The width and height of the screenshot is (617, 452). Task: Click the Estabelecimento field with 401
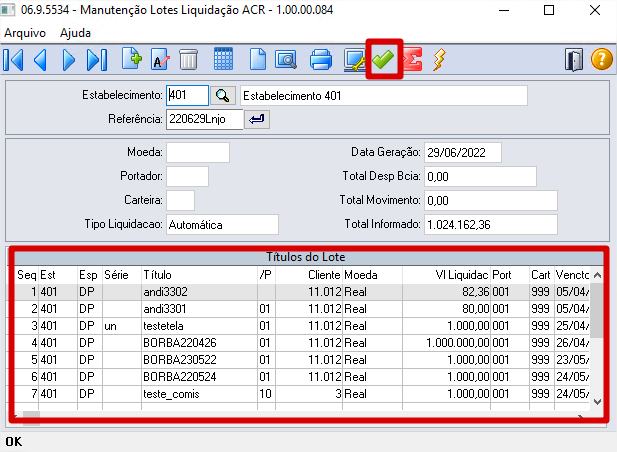(x=187, y=96)
